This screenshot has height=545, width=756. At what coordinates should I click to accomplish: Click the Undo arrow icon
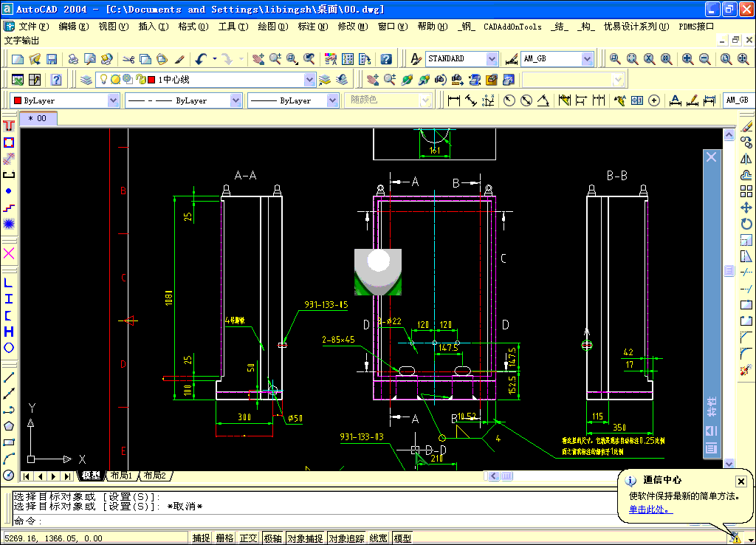click(201, 59)
